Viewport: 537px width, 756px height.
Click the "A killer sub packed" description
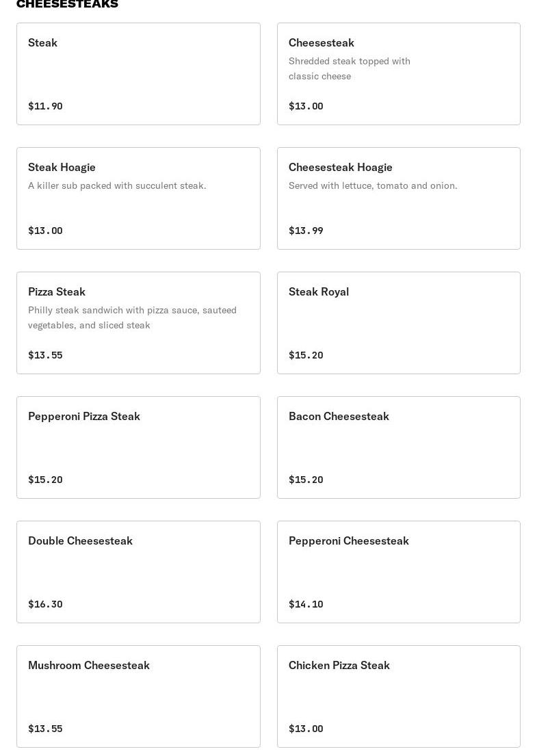point(117,185)
